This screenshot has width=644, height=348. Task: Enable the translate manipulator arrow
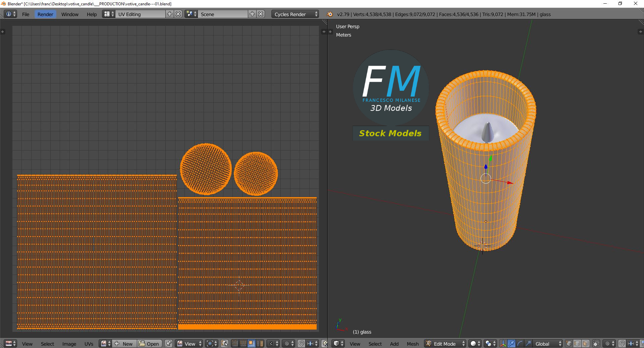coord(512,344)
